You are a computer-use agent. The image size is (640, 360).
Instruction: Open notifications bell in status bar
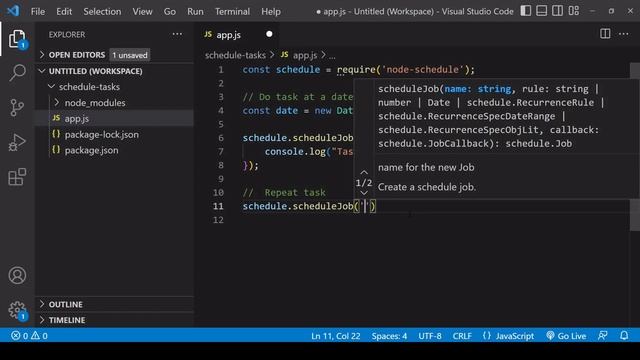tap(624, 336)
